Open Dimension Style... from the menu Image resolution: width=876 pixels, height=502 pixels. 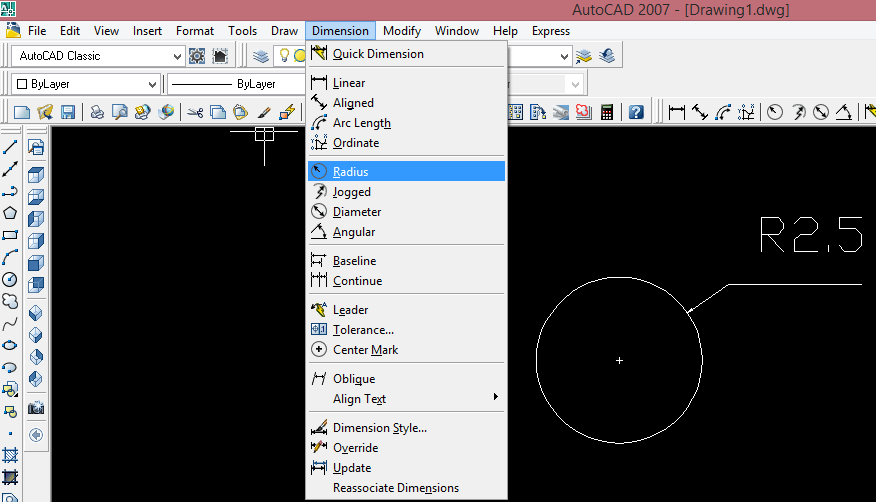coord(407,428)
